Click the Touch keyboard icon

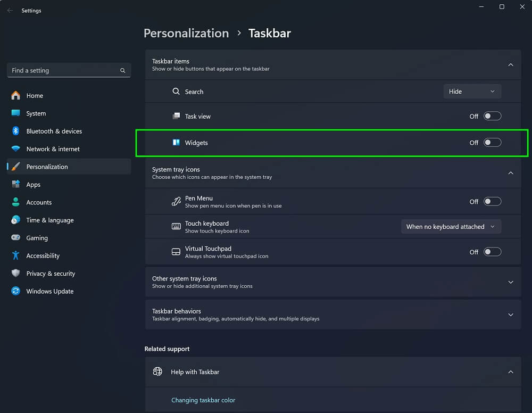pyautogui.click(x=176, y=226)
